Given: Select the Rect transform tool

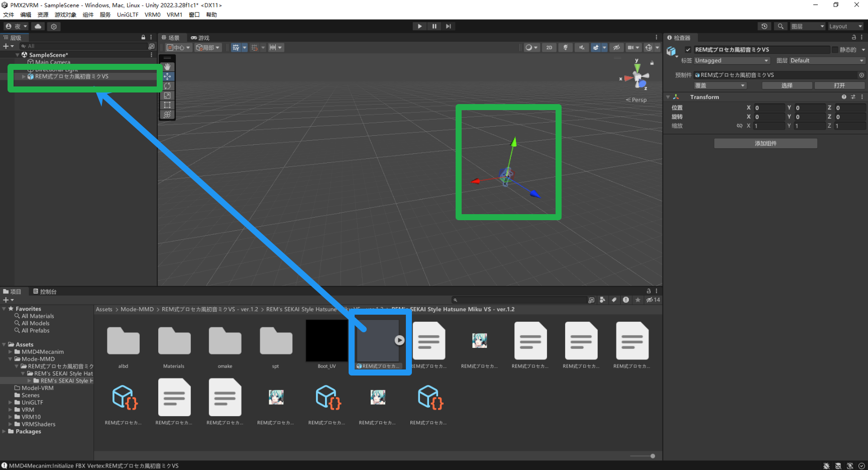Looking at the screenshot, I should (x=167, y=105).
